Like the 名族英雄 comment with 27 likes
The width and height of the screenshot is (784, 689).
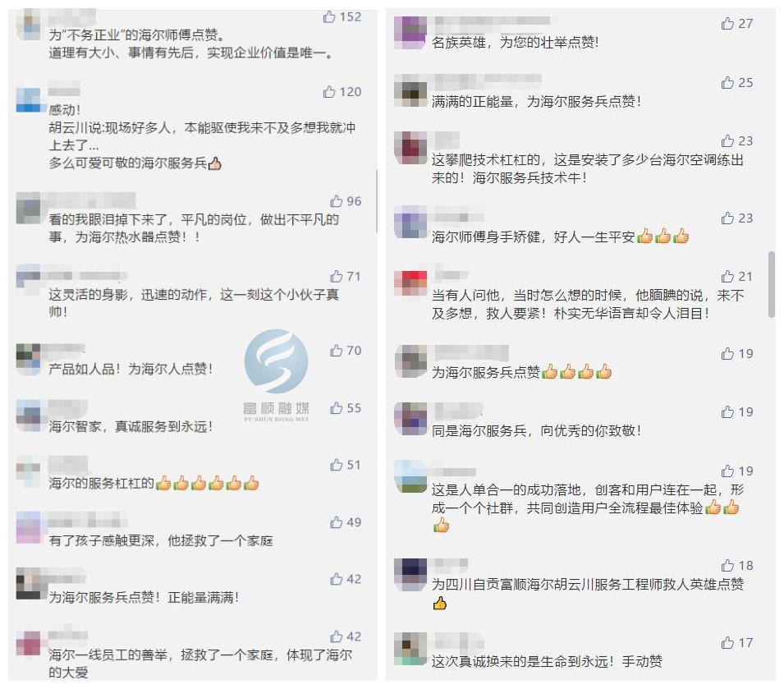727,24
